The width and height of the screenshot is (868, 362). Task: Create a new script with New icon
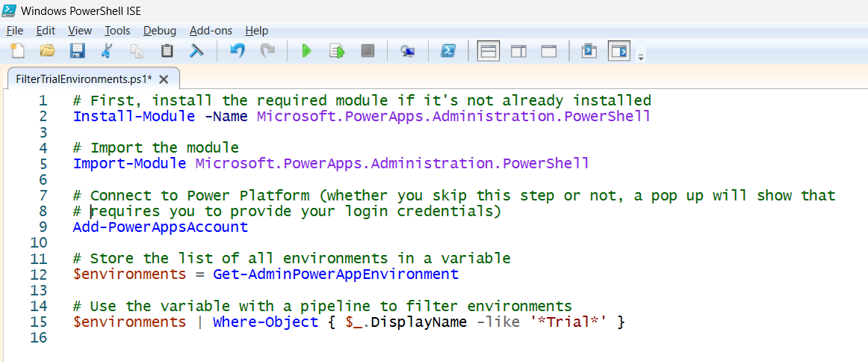pyautogui.click(x=18, y=51)
